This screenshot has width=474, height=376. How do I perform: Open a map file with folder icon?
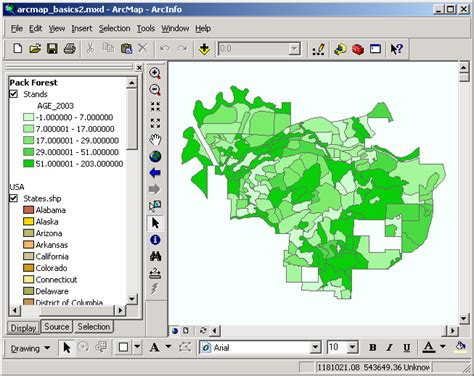(x=34, y=49)
